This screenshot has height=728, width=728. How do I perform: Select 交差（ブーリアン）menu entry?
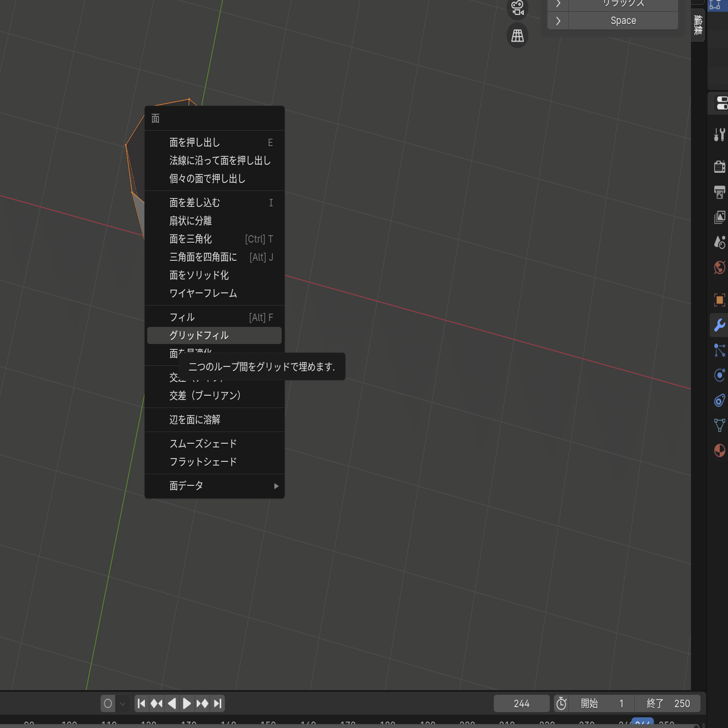[x=214, y=395]
